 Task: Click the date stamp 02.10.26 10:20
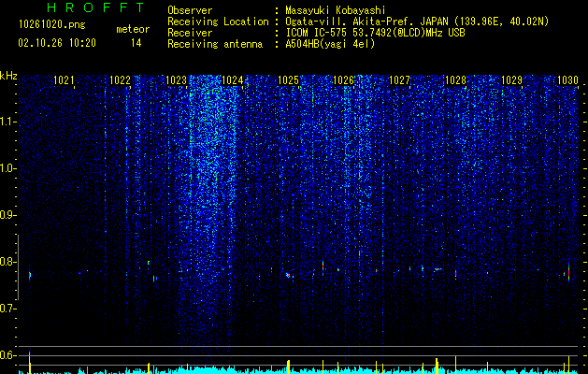[57, 43]
